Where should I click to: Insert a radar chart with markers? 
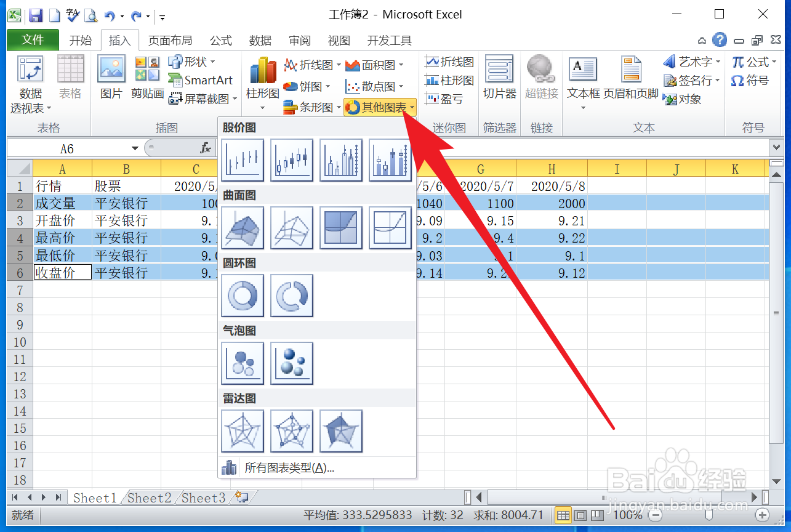292,431
